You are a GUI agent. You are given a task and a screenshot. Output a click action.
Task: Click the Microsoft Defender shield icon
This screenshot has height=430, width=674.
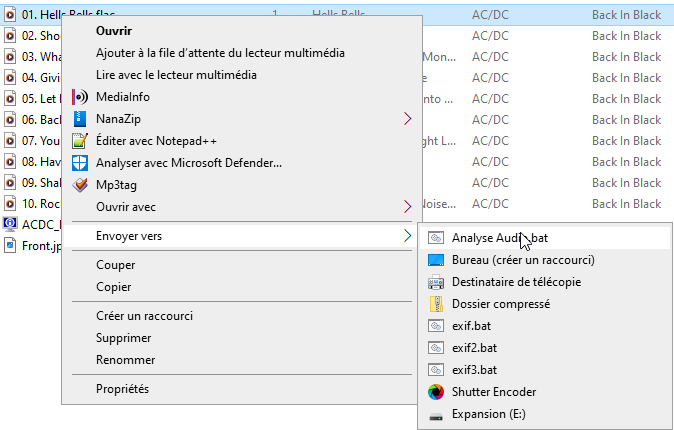click(x=81, y=163)
